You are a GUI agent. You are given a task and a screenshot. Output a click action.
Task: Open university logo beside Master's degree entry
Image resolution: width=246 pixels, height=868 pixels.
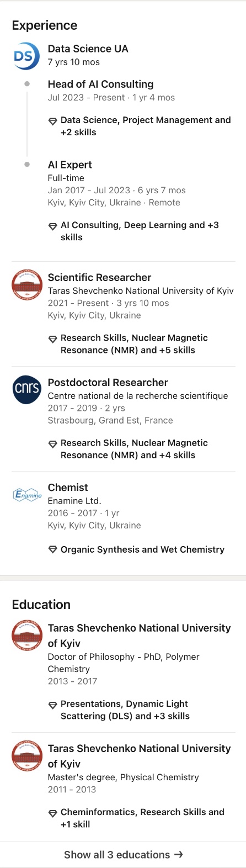coord(27,756)
